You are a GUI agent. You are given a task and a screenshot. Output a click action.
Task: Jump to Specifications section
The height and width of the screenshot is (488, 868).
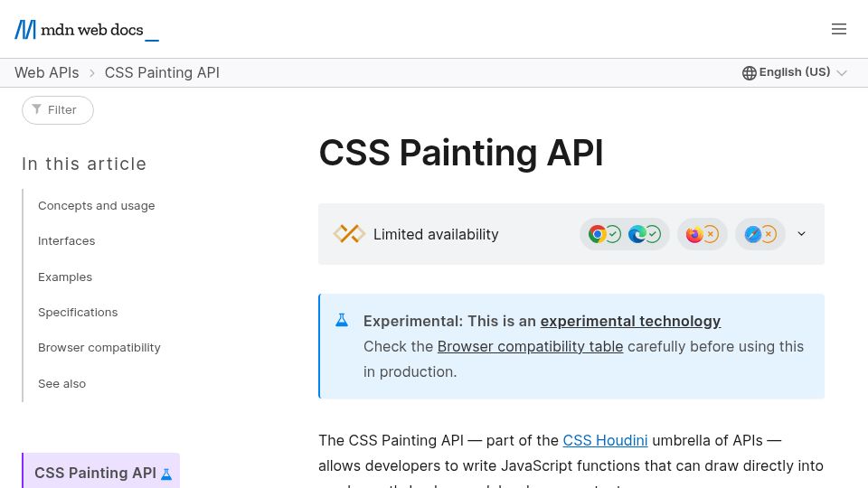(x=78, y=312)
